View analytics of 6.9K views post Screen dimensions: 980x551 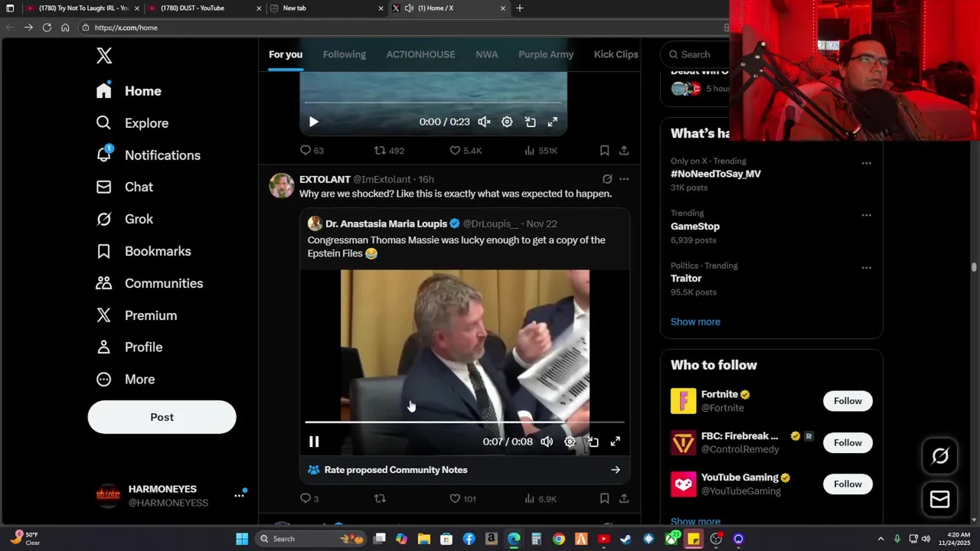tap(541, 499)
